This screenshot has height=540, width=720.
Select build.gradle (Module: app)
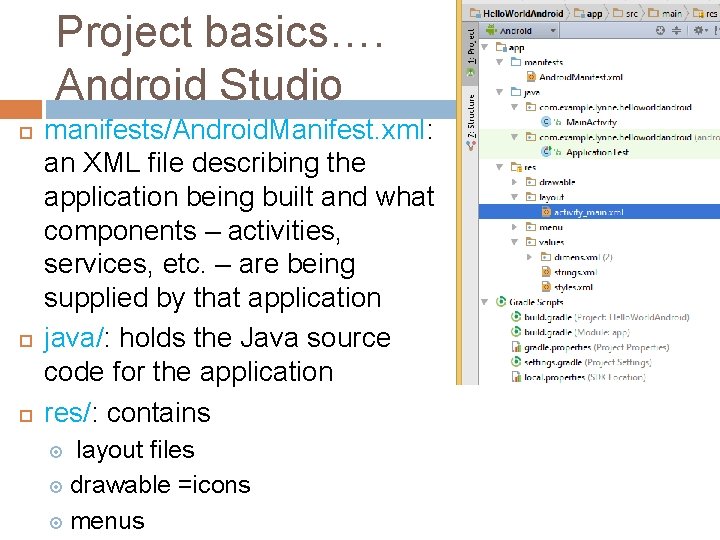click(577, 332)
